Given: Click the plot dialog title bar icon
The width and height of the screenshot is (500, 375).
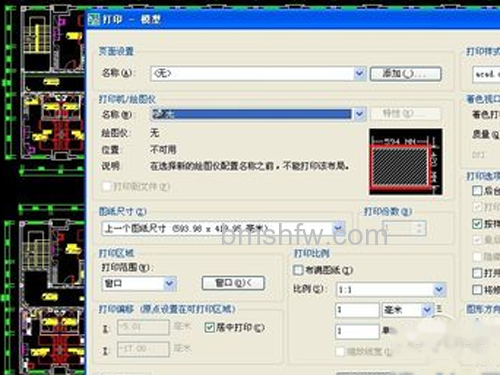Looking at the screenshot, I should (x=94, y=19).
